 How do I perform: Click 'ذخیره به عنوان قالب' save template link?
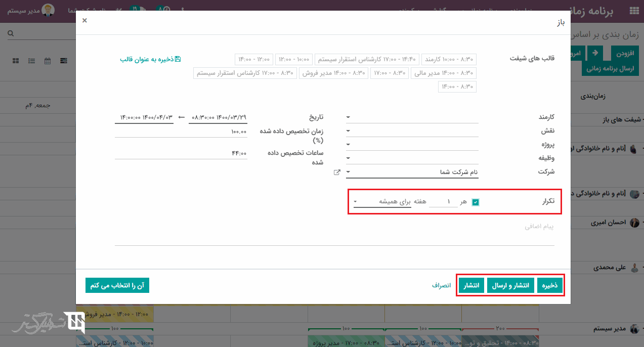(150, 59)
